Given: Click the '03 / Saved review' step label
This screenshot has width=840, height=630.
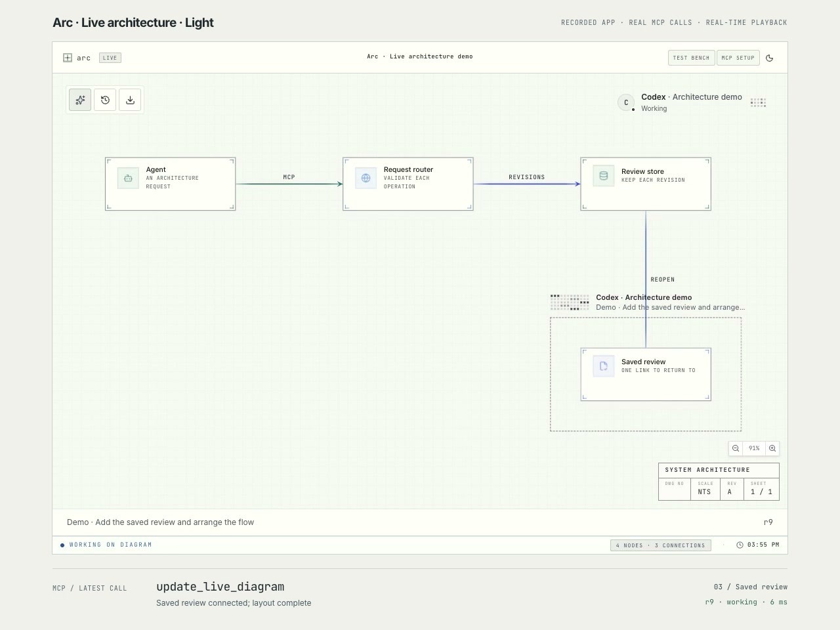Looking at the screenshot, I should pos(751,587).
